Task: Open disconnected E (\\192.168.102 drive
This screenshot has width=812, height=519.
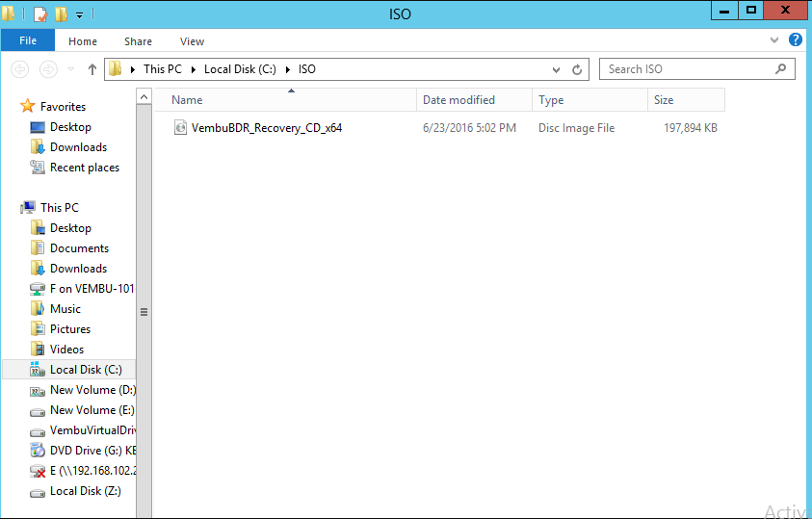Action: (92, 470)
